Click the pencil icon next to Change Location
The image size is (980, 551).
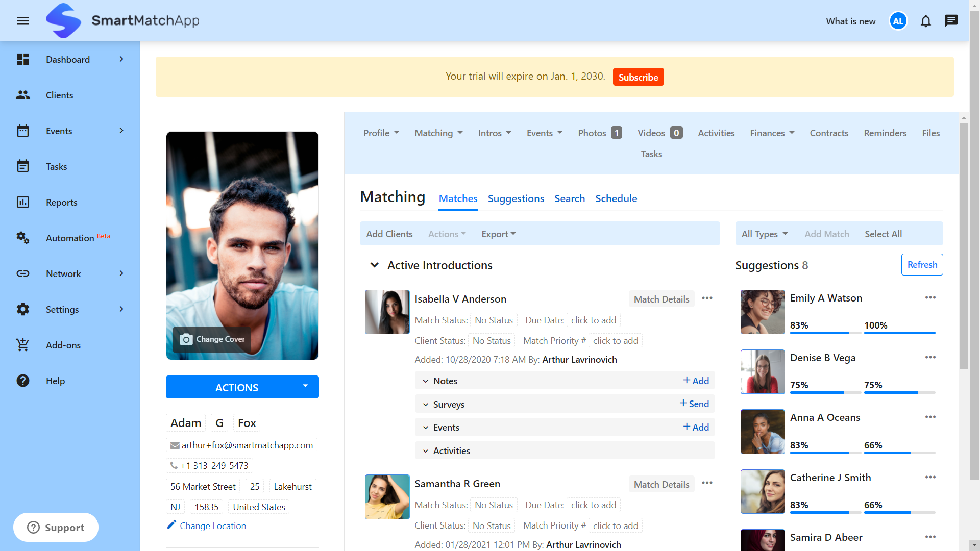click(172, 525)
